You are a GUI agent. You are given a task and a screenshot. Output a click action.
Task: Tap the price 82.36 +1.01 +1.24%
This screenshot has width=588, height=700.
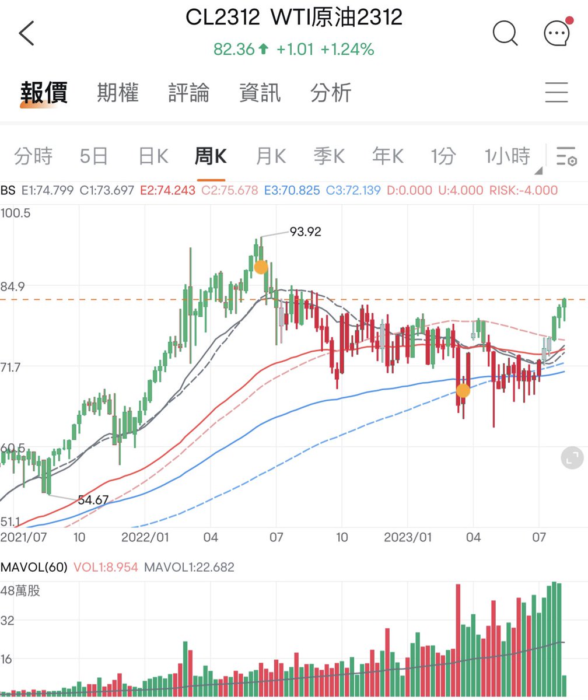point(294,50)
